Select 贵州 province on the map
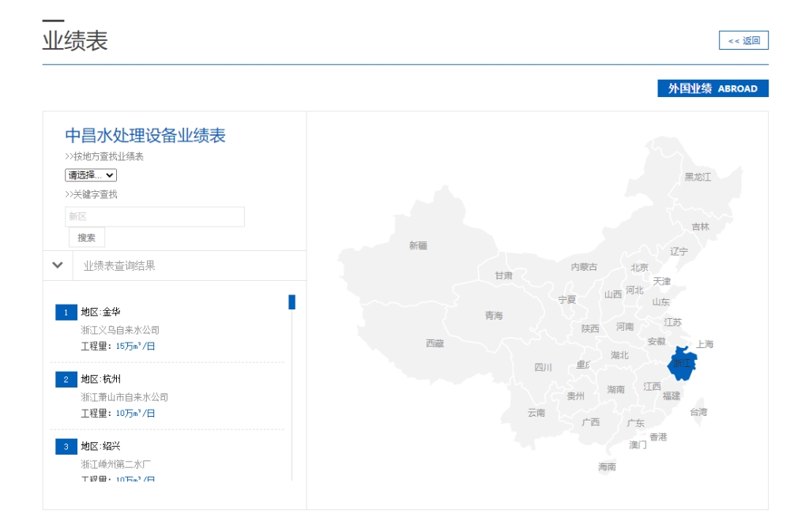Viewport: 790px width, 532px height. (x=576, y=396)
